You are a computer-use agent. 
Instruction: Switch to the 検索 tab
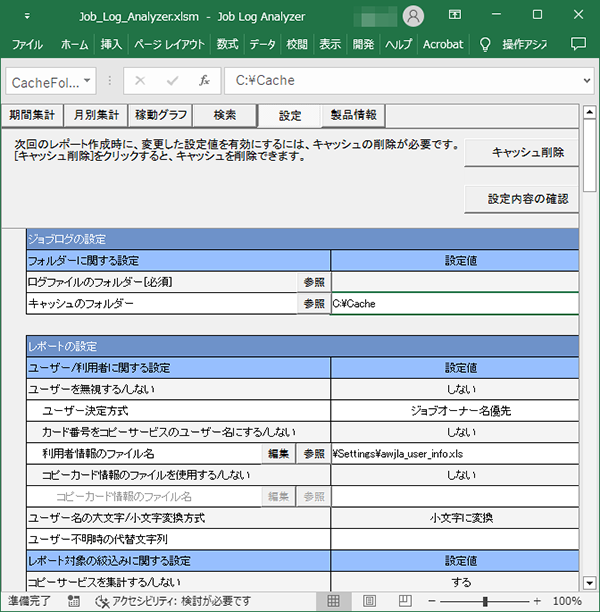coord(225,115)
